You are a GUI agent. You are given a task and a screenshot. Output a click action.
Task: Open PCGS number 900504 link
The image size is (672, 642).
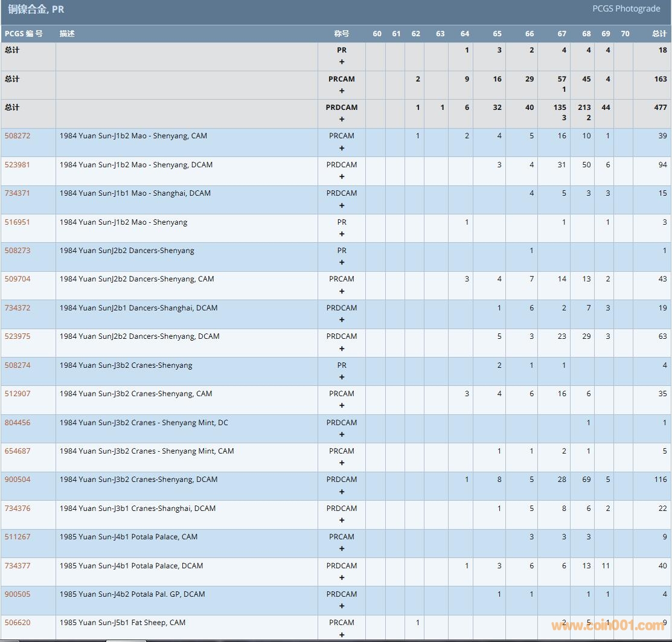click(x=17, y=480)
